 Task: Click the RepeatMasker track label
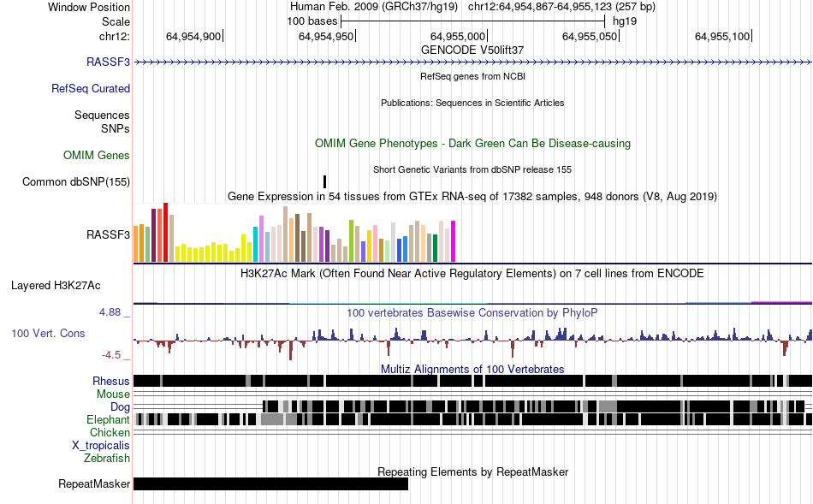(x=94, y=483)
